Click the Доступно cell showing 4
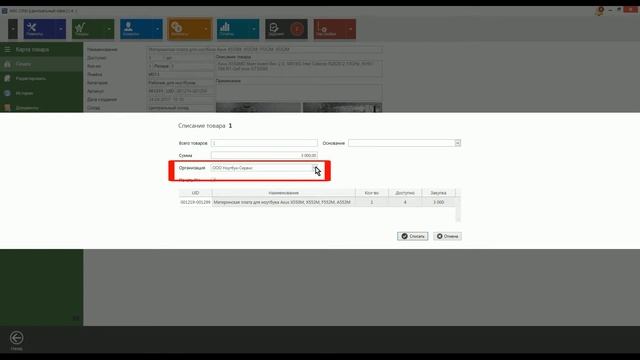This screenshot has height=360, width=640. pos(405,202)
